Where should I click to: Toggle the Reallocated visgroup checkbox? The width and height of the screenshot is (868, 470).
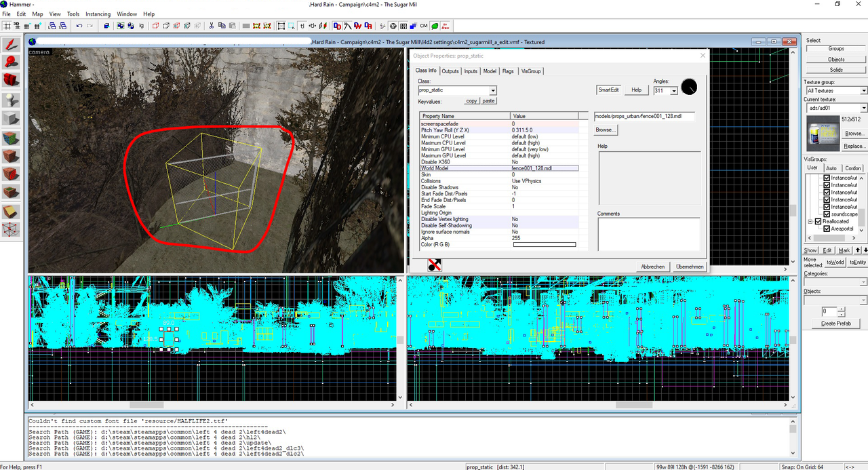coord(818,222)
